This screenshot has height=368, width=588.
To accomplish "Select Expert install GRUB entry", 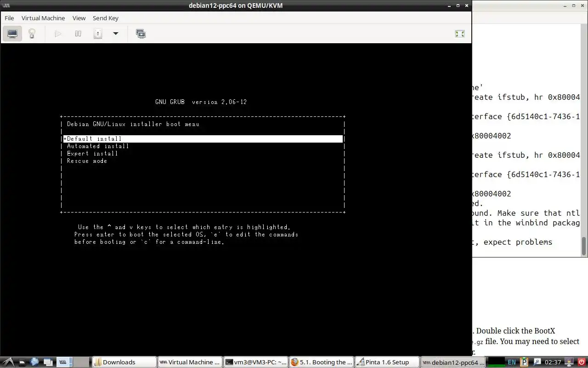I will pyautogui.click(x=92, y=154).
